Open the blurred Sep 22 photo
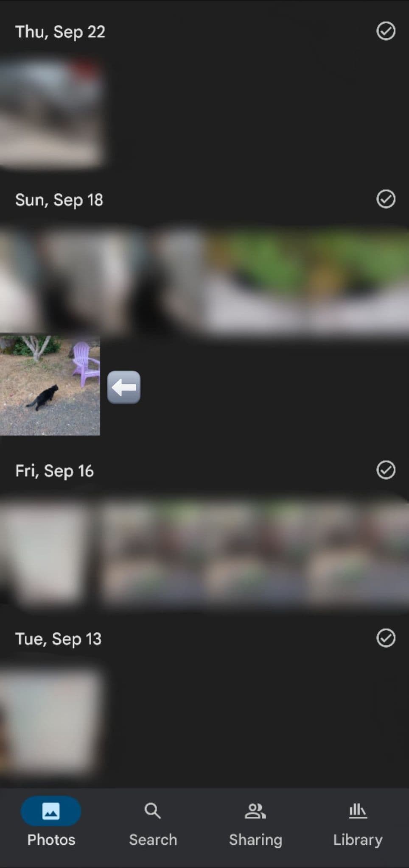 (x=51, y=112)
